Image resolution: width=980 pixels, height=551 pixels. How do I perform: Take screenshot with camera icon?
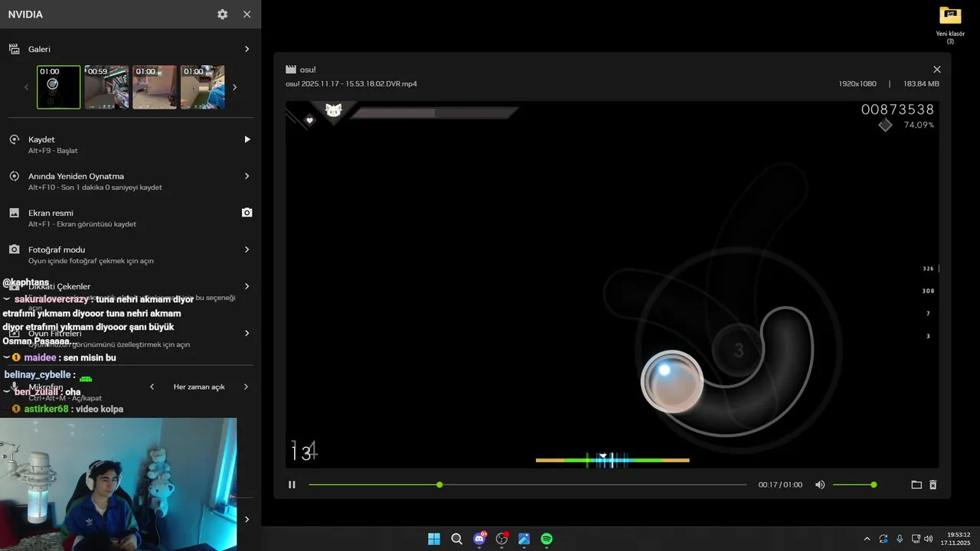tap(247, 213)
